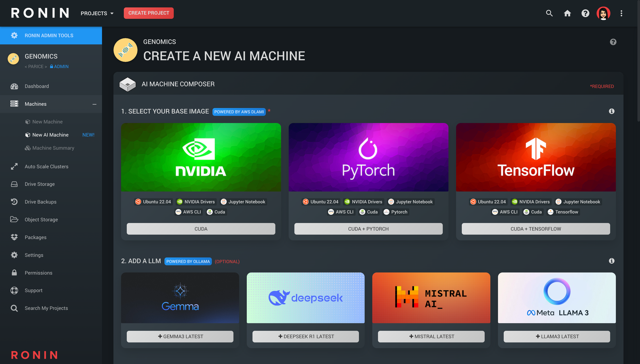Viewport: 640px width, 364px height.
Task: Open Drive Storage in the sidebar
Action: 39,184
